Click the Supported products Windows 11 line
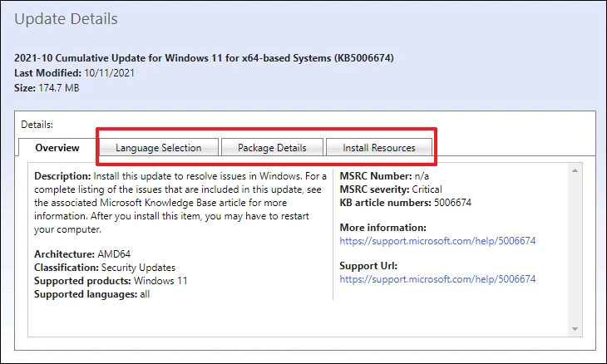 111,280
